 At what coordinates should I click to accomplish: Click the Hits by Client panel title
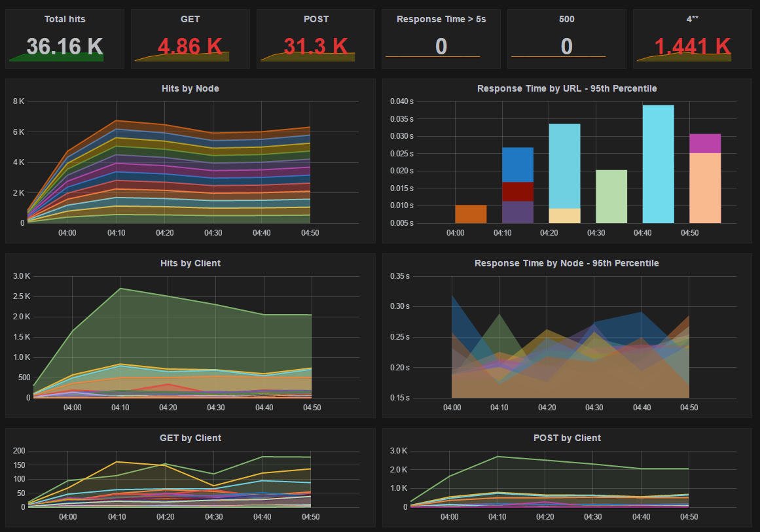pos(190,263)
